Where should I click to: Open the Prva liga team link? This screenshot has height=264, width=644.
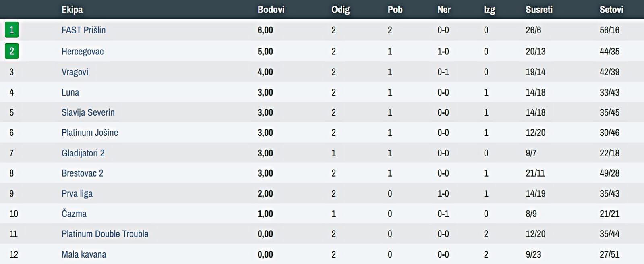(77, 194)
